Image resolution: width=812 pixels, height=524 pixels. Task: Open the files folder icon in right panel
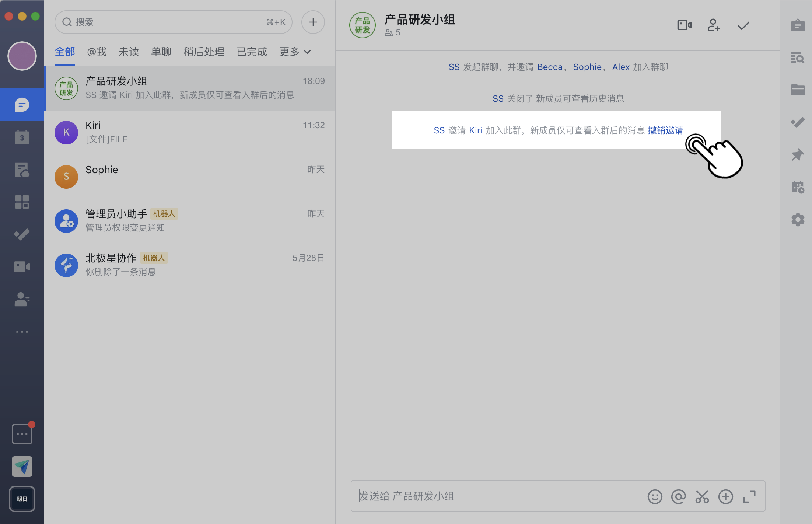798,90
